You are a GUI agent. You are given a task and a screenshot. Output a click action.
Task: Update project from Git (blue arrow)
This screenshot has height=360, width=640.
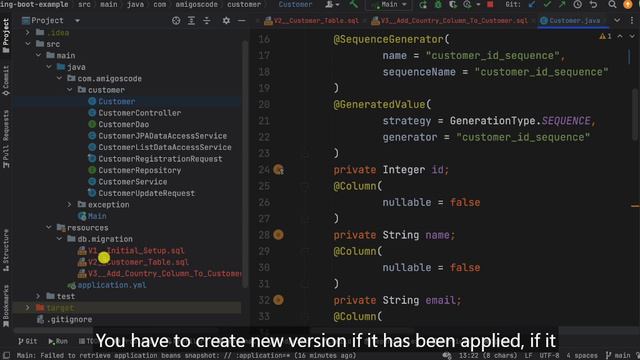(x=531, y=4)
